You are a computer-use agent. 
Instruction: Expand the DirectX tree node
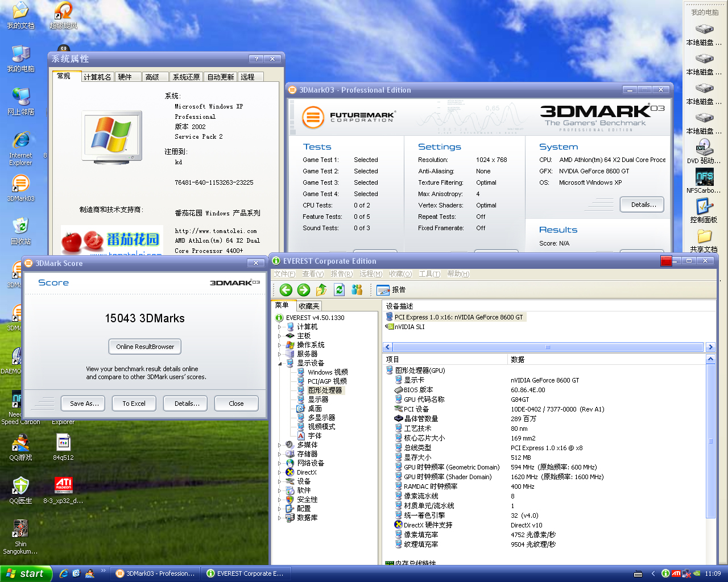point(279,472)
